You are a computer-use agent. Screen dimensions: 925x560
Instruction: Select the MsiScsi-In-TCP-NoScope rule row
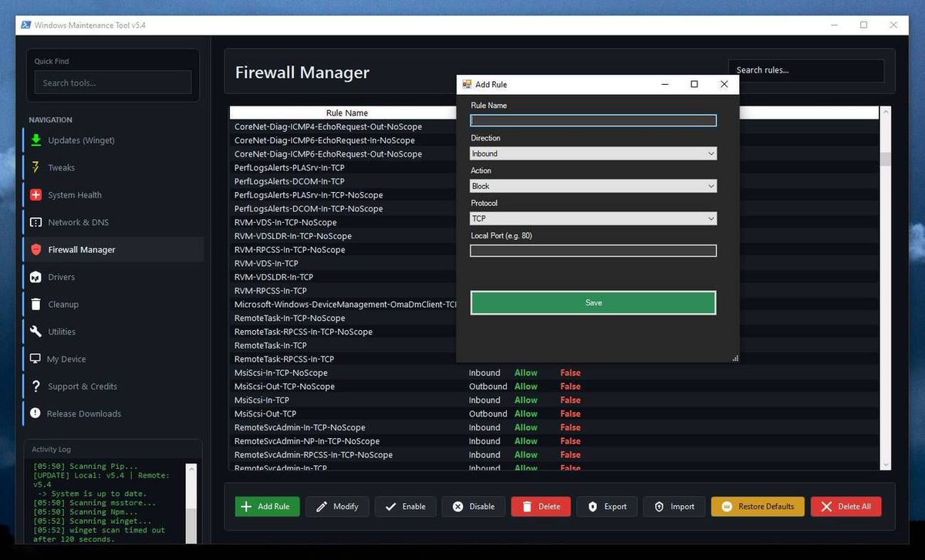(555, 373)
